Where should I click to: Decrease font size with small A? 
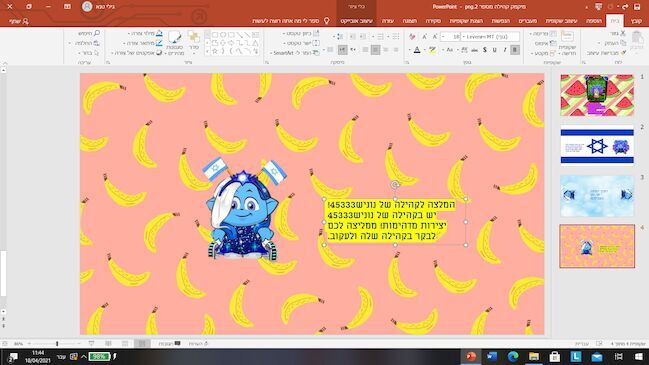click(x=424, y=37)
